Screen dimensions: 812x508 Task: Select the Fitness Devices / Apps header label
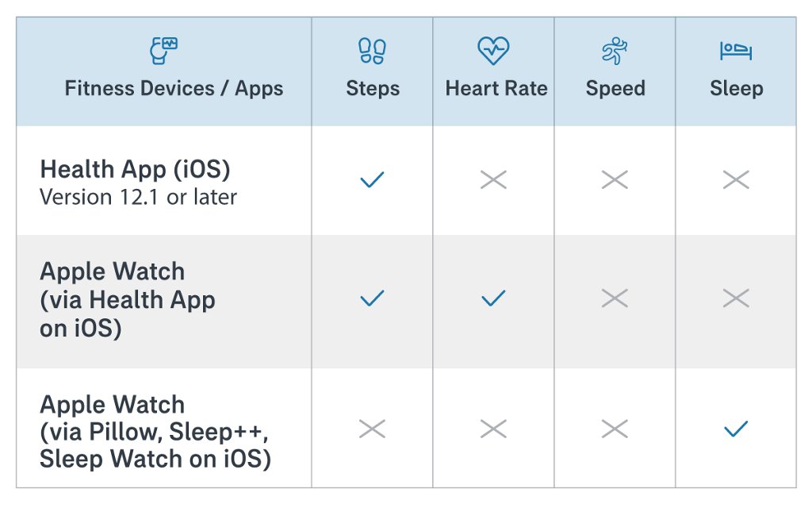[174, 88]
